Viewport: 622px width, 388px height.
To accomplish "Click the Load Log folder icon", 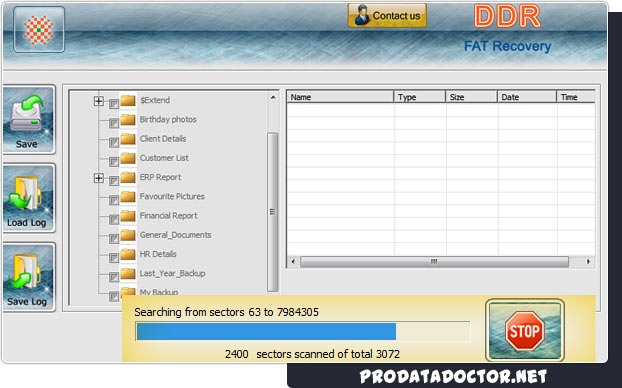I will pyautogui.click(x=29, y=198).
